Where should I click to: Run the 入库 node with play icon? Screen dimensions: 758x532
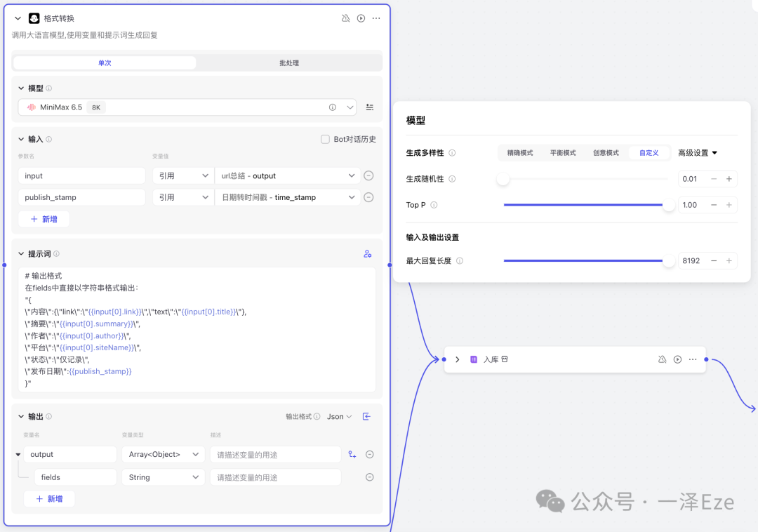(678, 359)
